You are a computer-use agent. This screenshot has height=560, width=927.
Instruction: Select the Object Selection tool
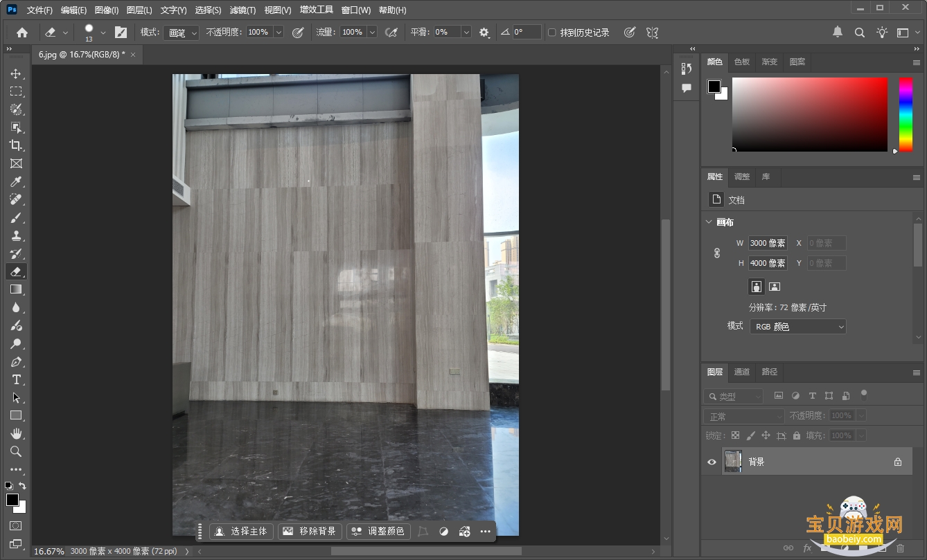point(16,127)
